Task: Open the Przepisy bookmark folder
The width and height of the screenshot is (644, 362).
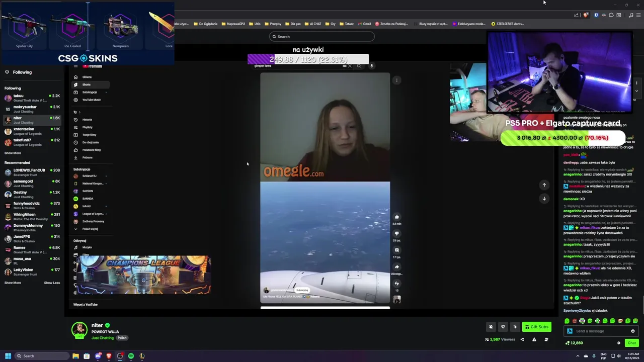Action: (x=273, y=24)
